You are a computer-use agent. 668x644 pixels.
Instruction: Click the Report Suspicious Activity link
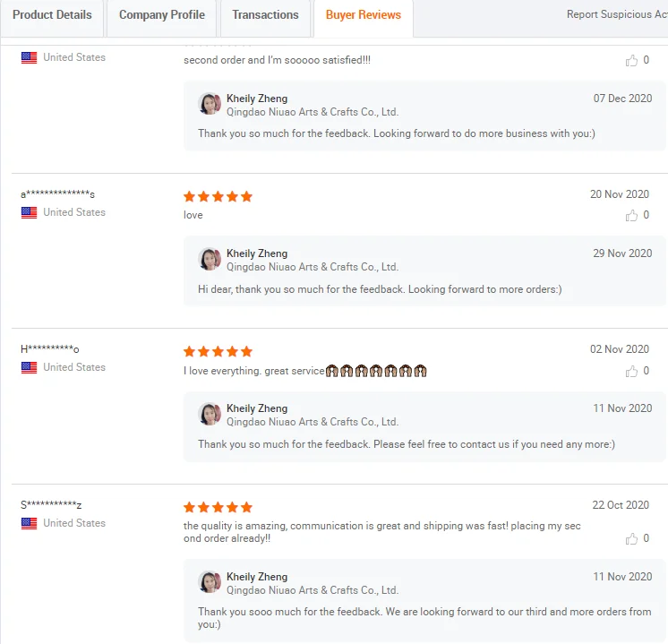[616, 14]
